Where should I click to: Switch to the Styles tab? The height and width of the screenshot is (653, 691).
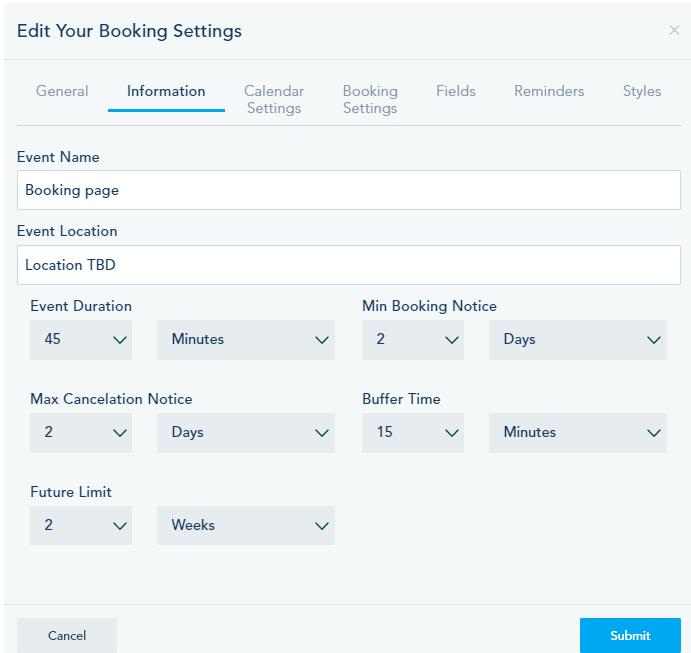[x=642, y=91]
